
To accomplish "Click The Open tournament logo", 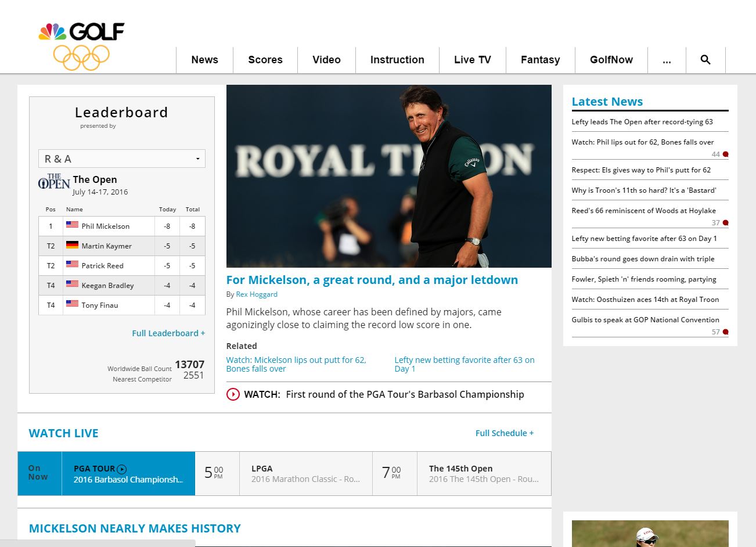I will click(54, 181).
